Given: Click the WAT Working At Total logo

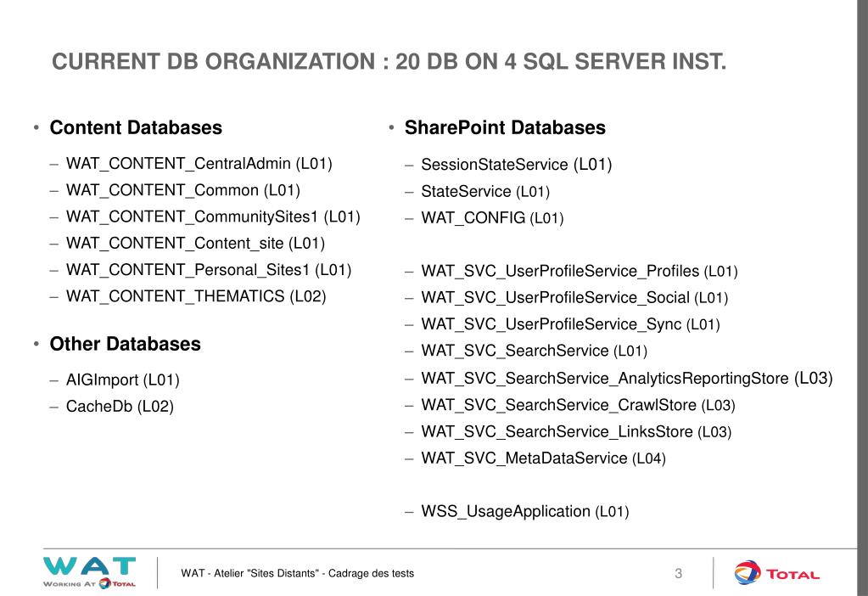Looking at the screenshot, I should [90, 573].
